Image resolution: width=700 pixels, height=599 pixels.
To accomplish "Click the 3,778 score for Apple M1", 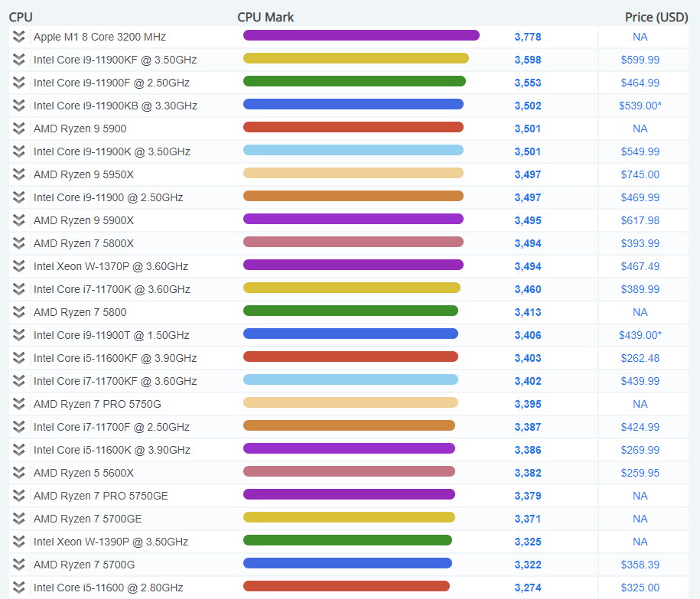I will pos(527,37).
